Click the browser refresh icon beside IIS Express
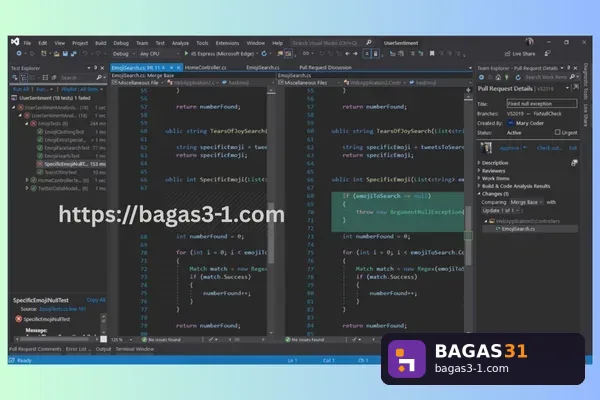This screenshot has width=600, height=400. click(x=264, y=54)
